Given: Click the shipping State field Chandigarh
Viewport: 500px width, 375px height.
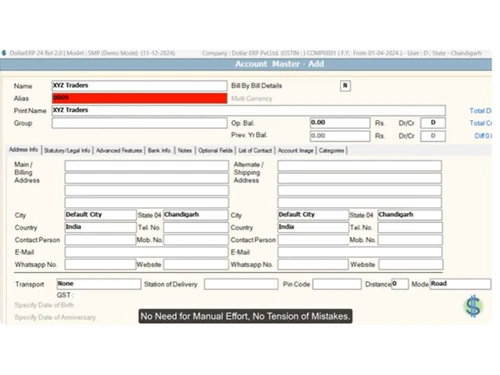Looking at the screenshot, I should coord(410,215).
